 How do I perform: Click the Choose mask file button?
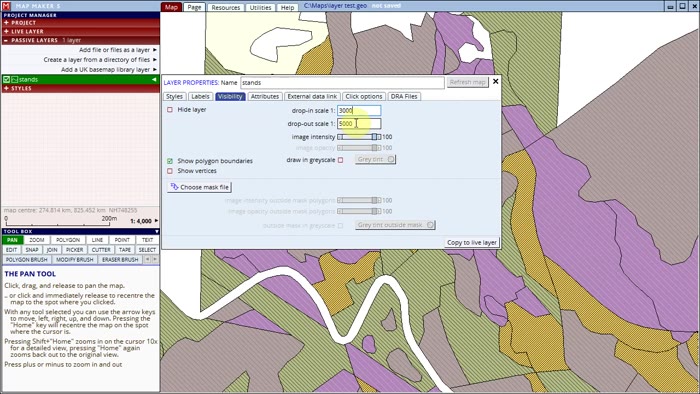[200, 187]
